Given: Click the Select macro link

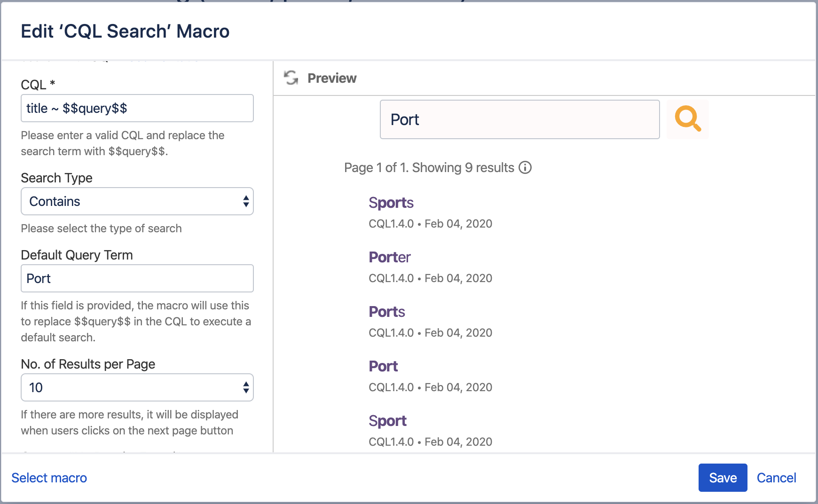Looking at the screenshot, I should click(49, 478).
